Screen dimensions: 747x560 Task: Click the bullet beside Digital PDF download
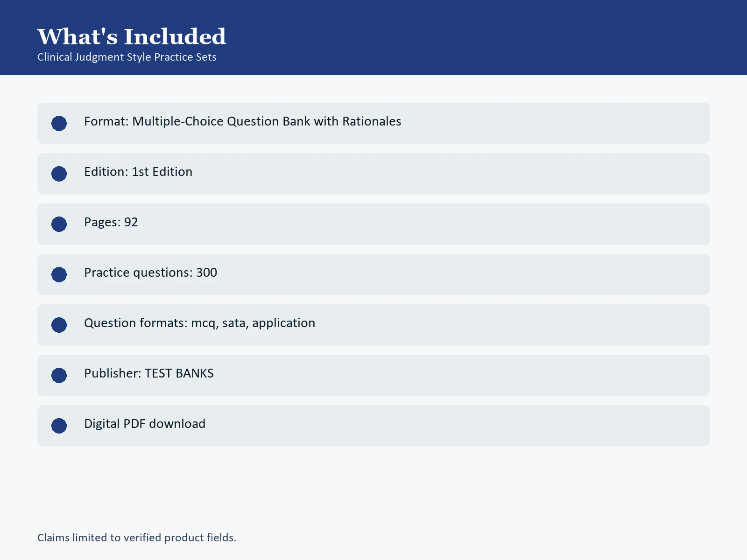click(59, 426)
